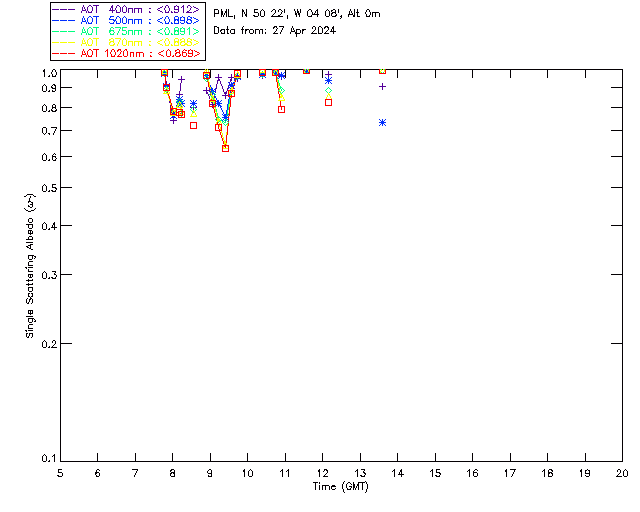Click the x-axis tick label 9
This screenshot has height=512, width=640.
(210, 473)
